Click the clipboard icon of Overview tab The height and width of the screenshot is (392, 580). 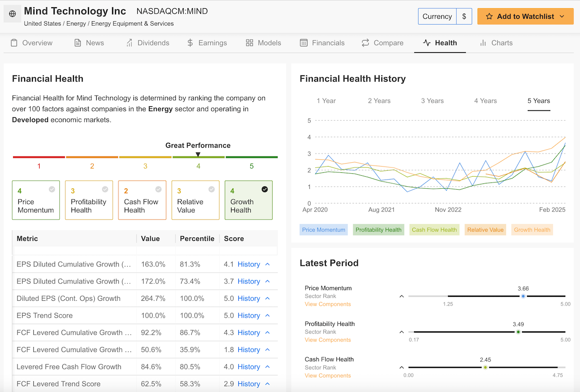pyautogui.click(x=14, y=43)
